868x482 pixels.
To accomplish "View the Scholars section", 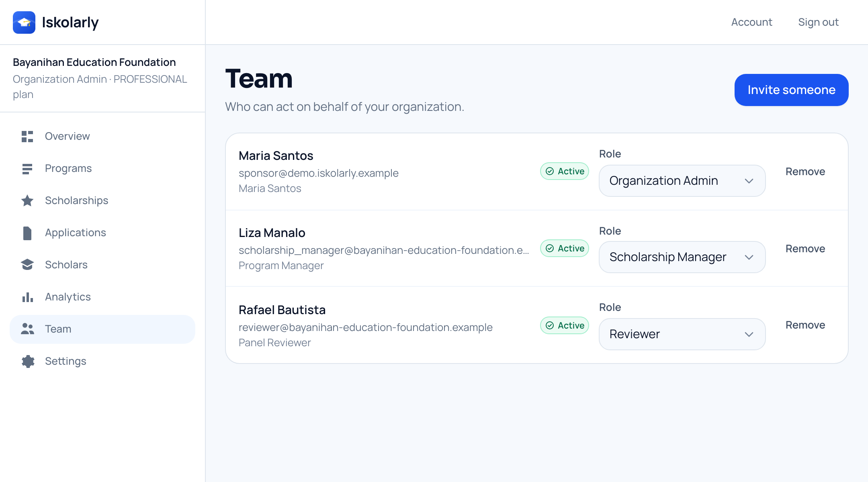I will click(102, 265).
